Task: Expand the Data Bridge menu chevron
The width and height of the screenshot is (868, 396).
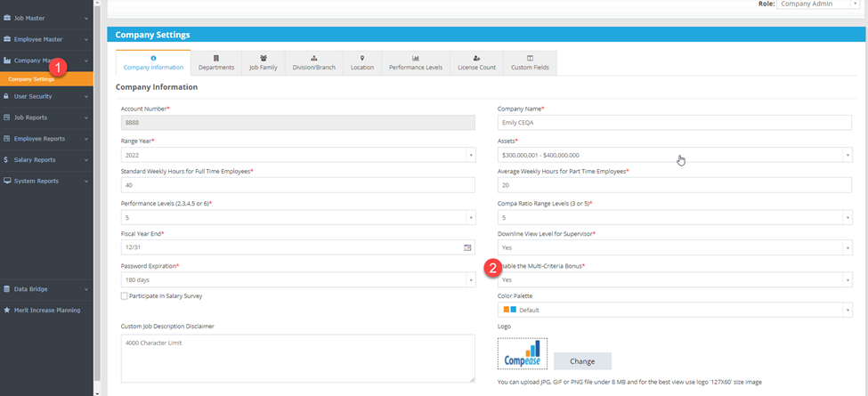Action: pyautogui.click(x=86, y=288)
